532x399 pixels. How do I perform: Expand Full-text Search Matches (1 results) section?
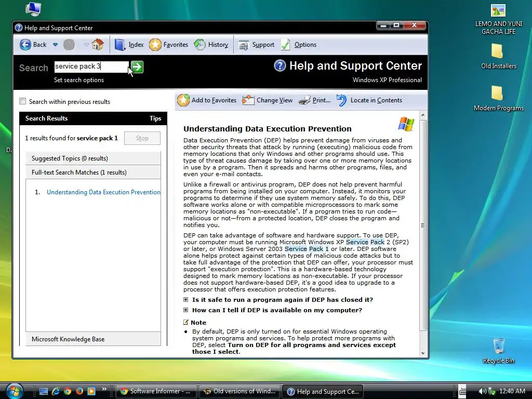[x=93, y=172]
